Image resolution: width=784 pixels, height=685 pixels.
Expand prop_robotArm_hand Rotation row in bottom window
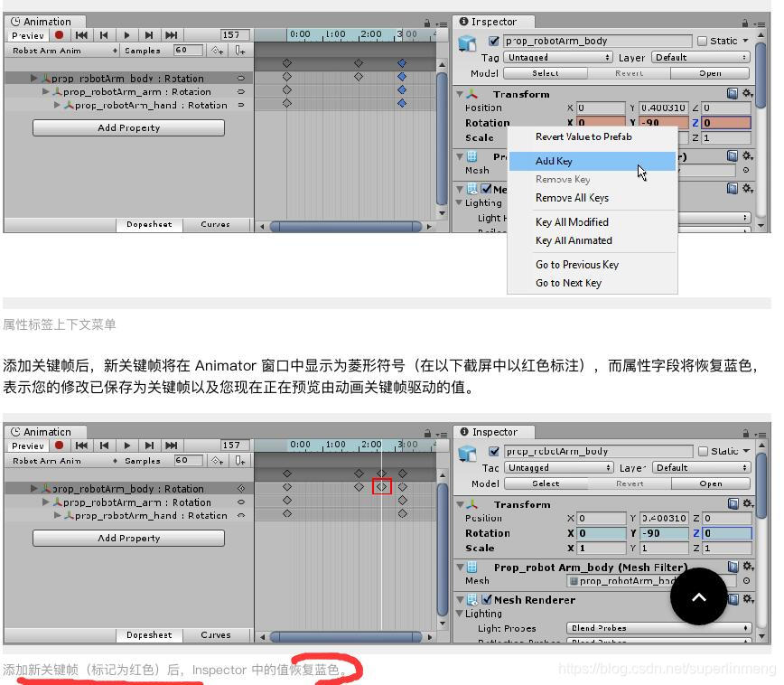[x=57, y=515]
